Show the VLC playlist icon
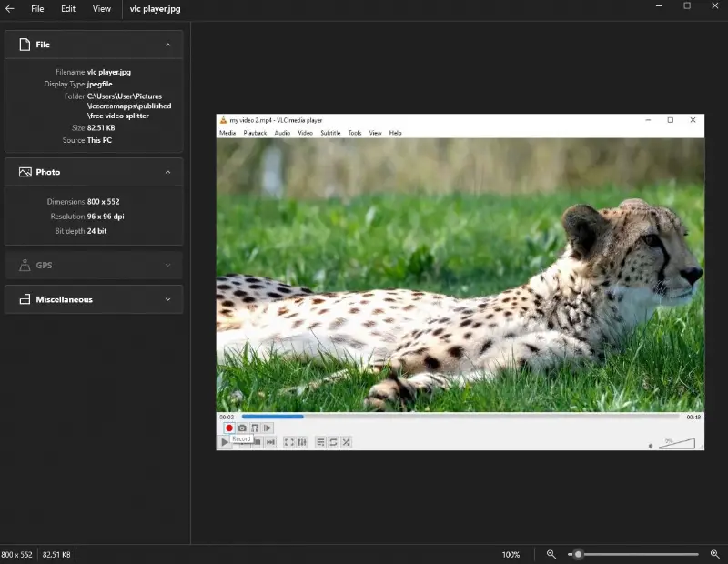Image resolution: width=728 pixels, height=564 pixels. [321, 442]
